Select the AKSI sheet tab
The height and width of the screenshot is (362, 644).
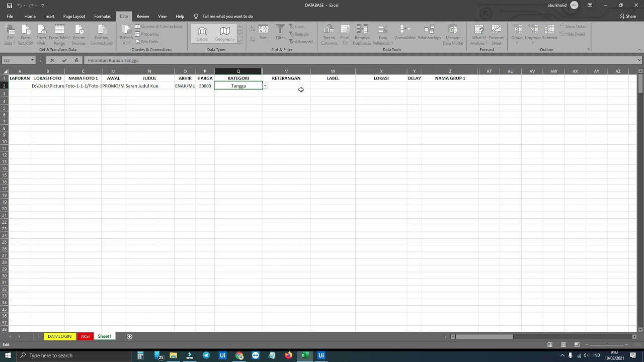tap(85, 336)
